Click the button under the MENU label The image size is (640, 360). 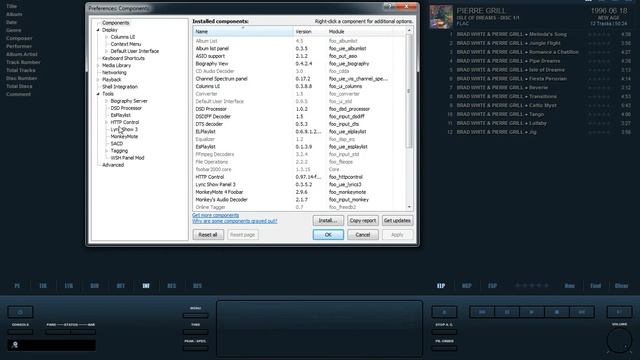pos(196,316)
